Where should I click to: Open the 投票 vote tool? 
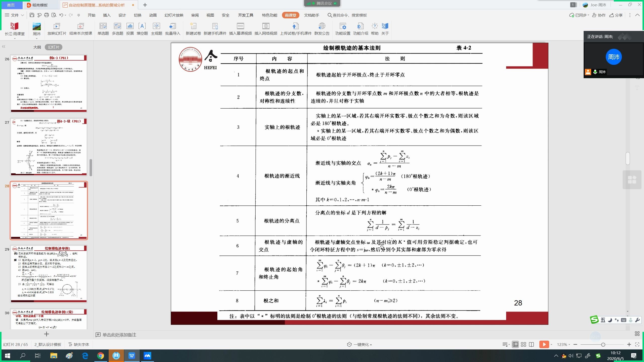tap(130, 26)
